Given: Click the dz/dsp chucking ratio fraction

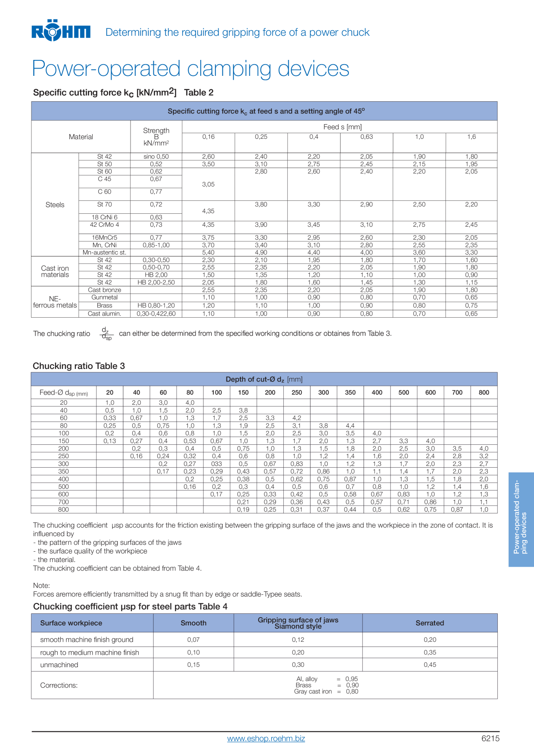Looking at the screenshot, I should 106,334.
